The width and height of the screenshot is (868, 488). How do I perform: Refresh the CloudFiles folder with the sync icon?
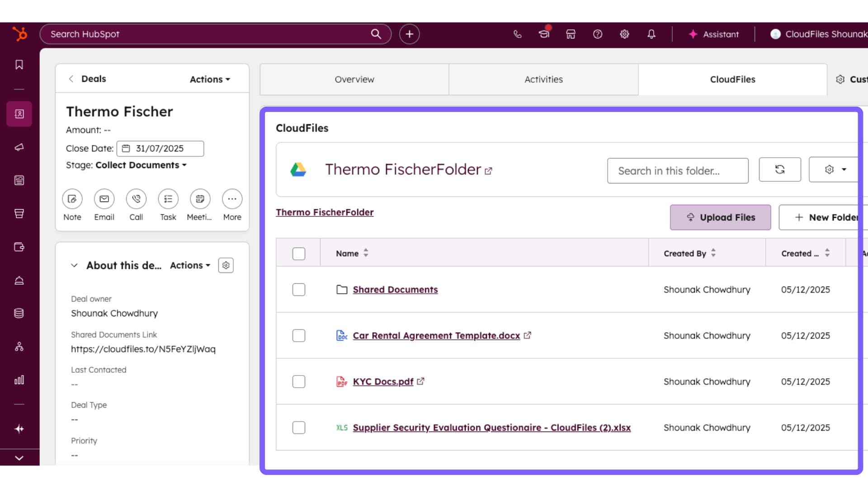tap(780, 169)
